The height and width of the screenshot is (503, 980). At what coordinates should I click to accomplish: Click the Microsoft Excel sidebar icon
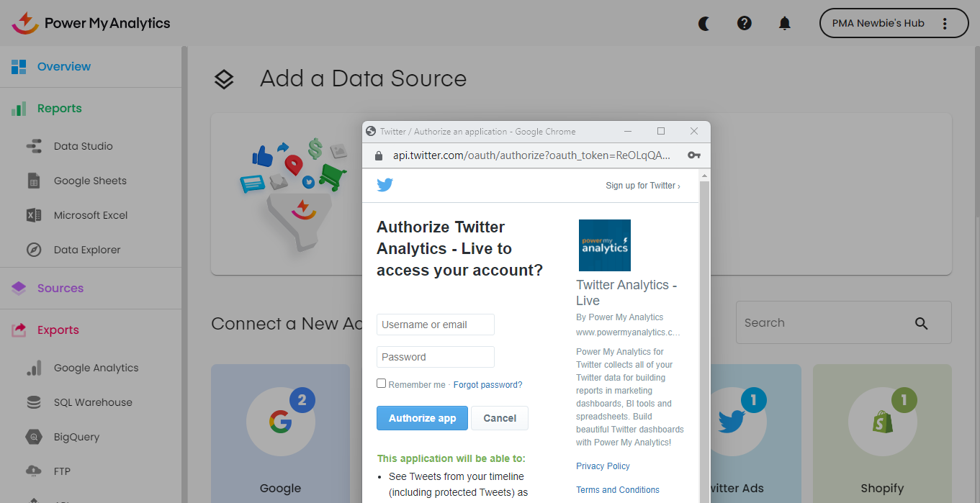click(34, 215)
